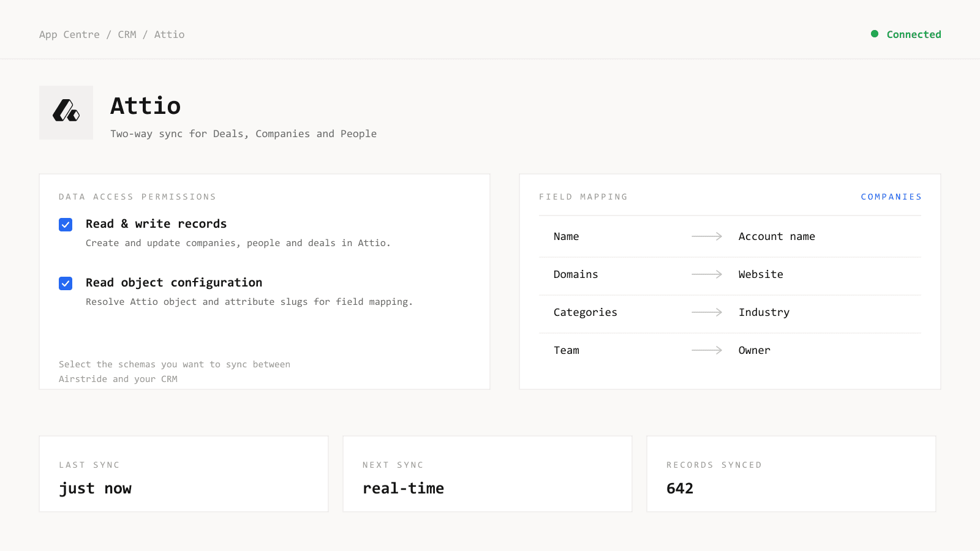This screenshot has width=980, height=551.
Task: Click the green Connected status dot
Action: coord(875,34)
